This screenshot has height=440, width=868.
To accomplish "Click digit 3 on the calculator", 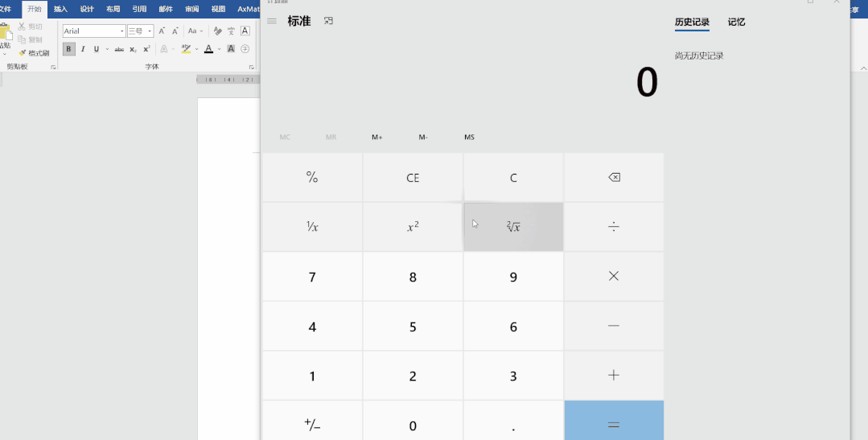I will [x=513, y=375].
